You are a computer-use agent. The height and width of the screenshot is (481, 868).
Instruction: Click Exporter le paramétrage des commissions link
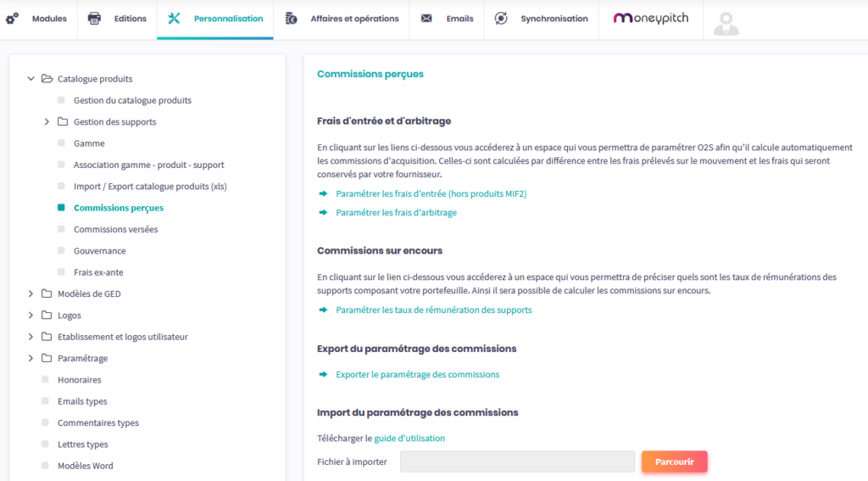pos(417,375)
